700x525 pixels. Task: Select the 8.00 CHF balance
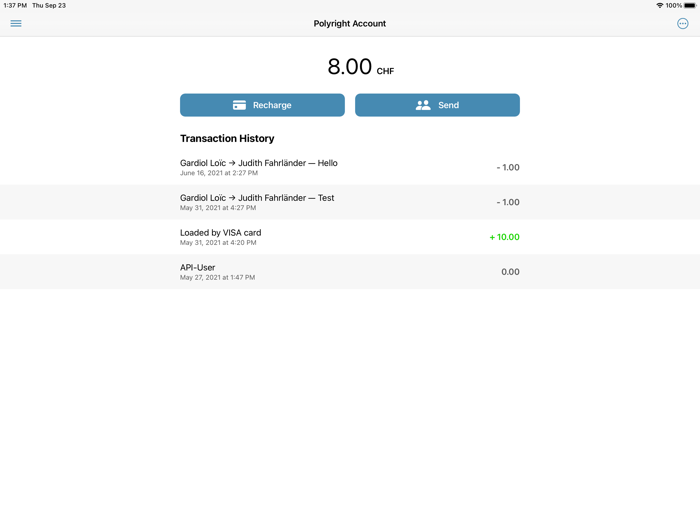click(361, 67)
